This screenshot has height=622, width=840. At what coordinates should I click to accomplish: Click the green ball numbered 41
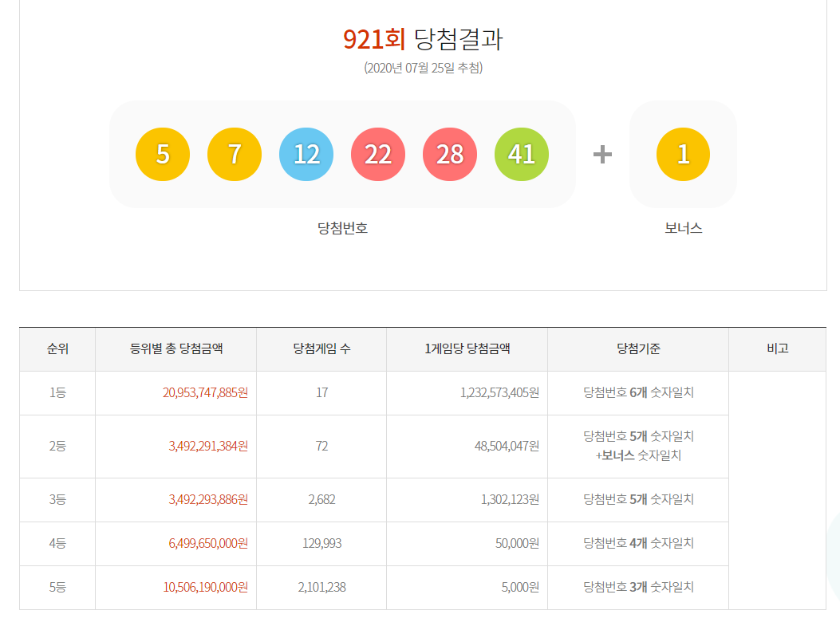click(x=521, y=154)
